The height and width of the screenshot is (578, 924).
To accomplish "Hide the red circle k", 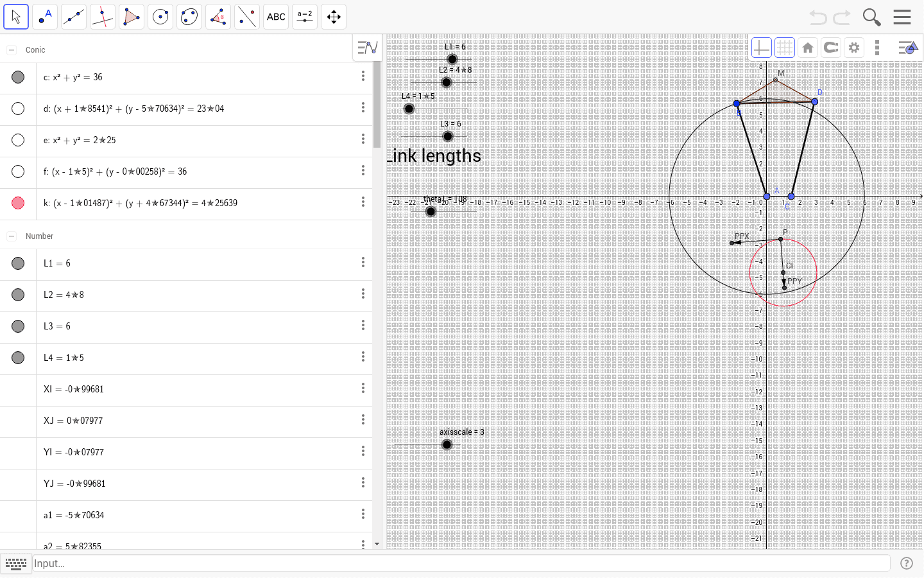I will 18,203.
